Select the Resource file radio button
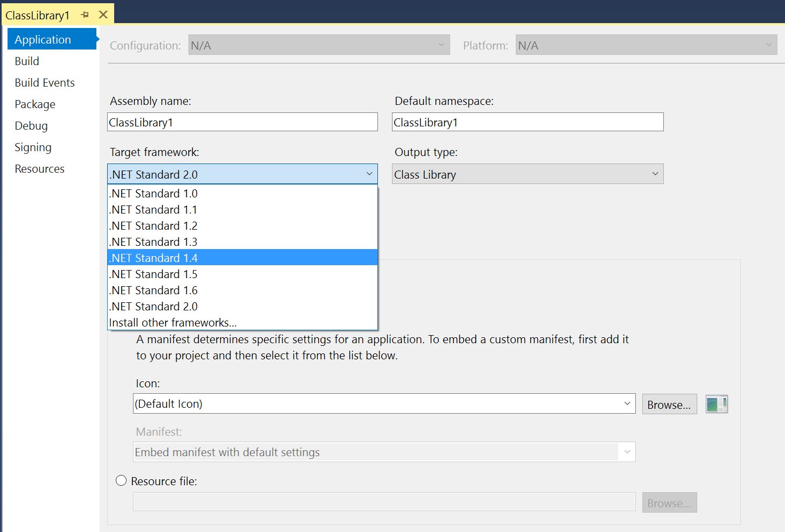Viewport: 785px width, 532px height. tap(121, 481)
